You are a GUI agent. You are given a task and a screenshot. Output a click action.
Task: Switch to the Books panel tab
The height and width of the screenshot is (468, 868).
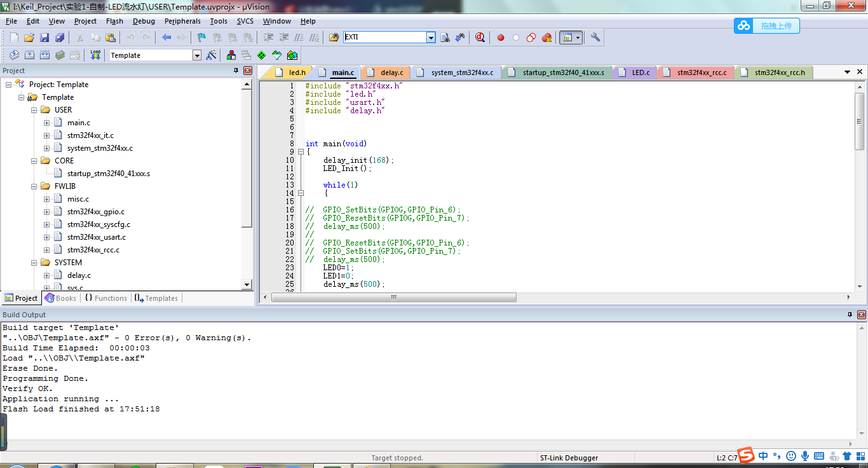(60, 298)
